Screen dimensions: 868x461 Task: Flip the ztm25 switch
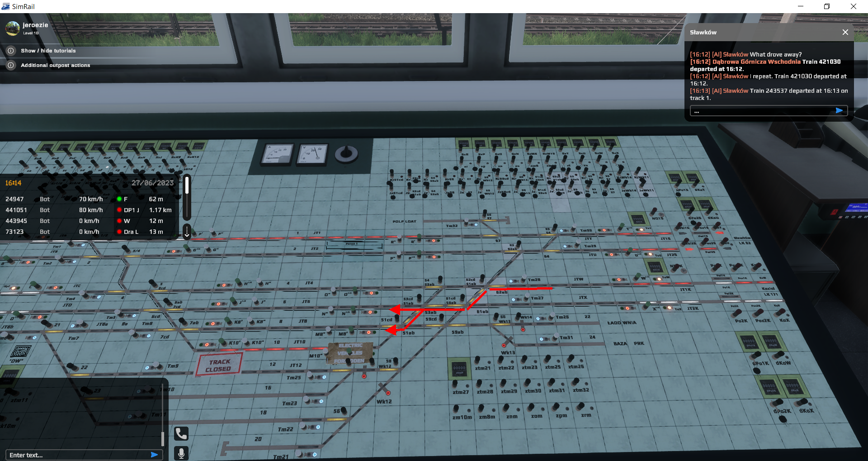point(547,359)
